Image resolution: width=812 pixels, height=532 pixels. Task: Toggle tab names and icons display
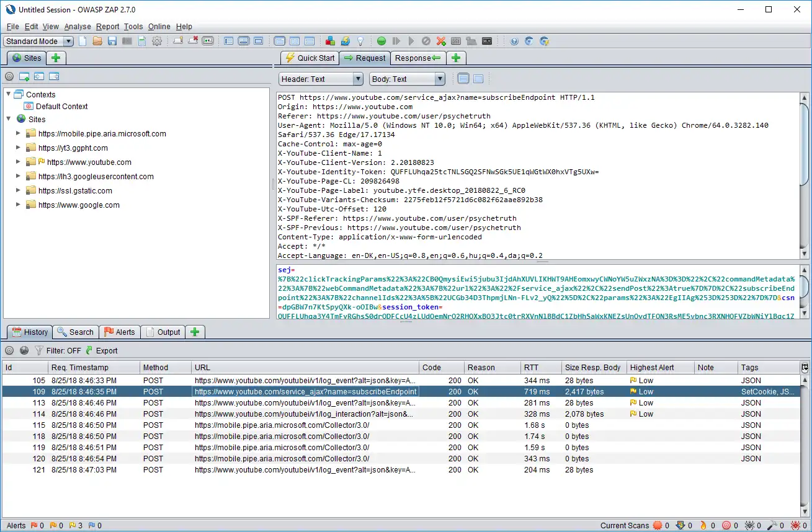click(x=208, y=41)
